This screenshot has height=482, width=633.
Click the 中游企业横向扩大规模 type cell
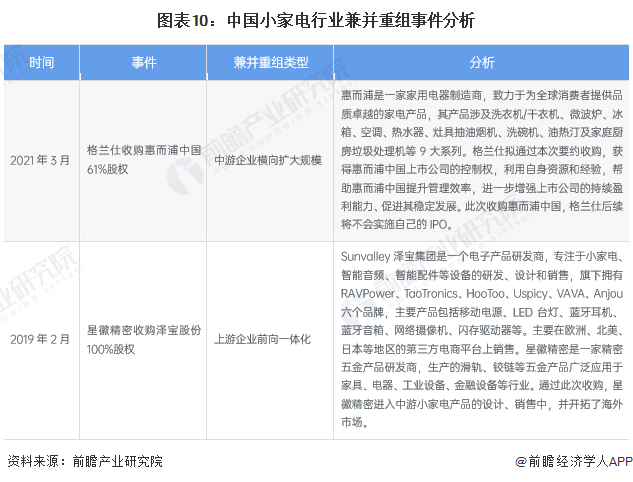268,160
